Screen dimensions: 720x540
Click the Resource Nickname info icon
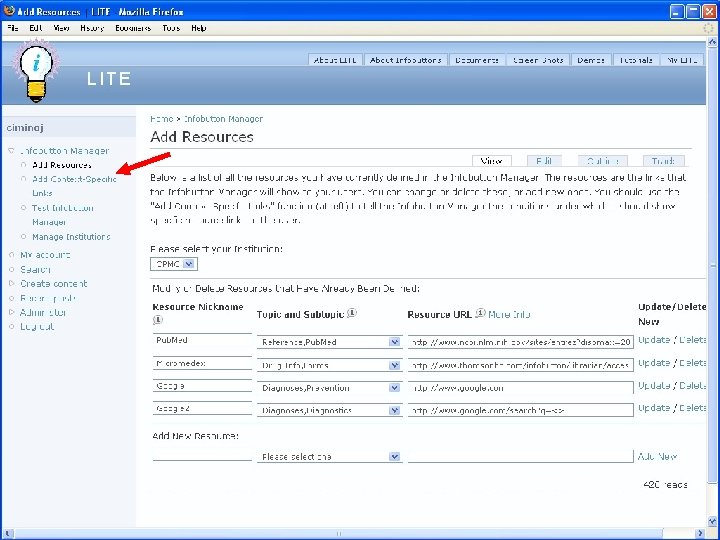tap(158, 319)
